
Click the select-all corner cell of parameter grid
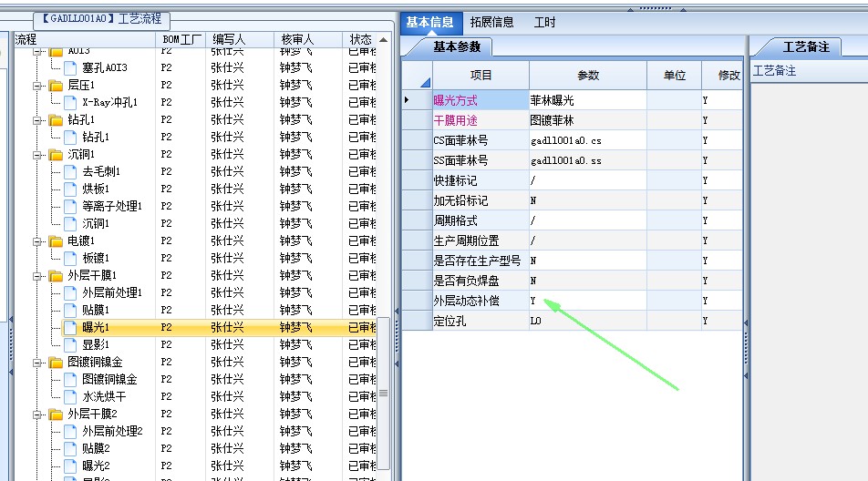coord(417,76)
